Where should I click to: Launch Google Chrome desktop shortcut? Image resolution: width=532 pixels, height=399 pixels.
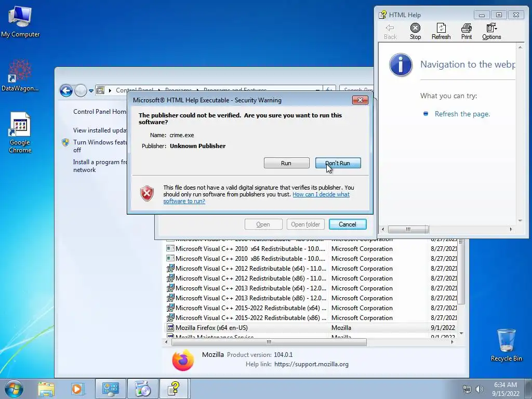[20, 132]
